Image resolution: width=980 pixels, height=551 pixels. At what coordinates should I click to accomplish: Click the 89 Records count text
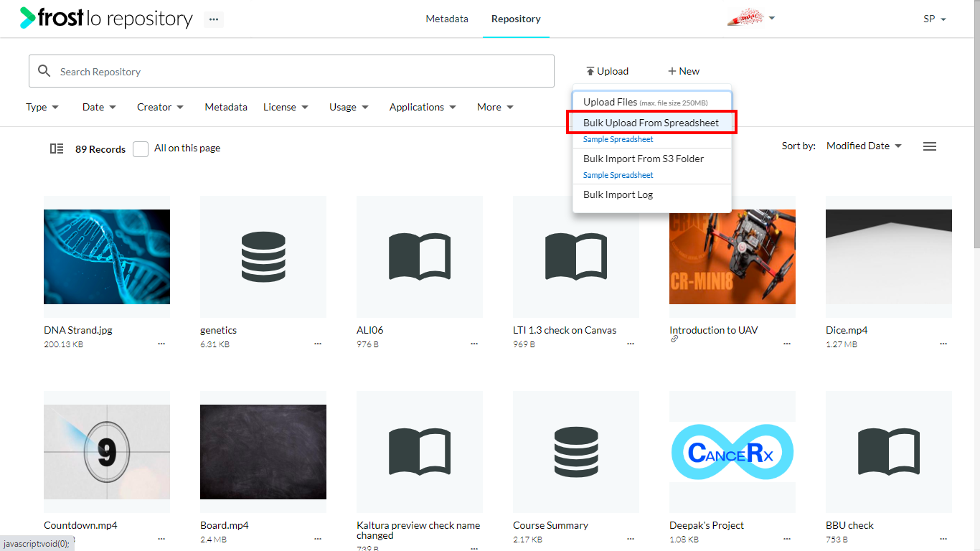pos(100,149)
